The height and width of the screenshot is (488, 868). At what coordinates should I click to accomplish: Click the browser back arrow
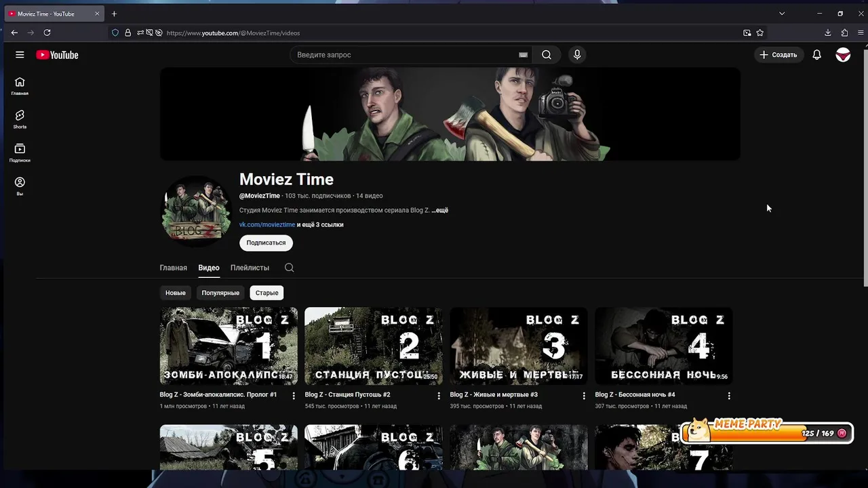tap(14, 33)
